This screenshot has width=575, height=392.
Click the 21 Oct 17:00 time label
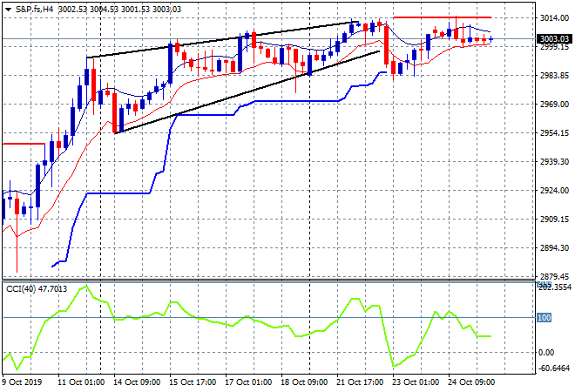tap(360, 382)
